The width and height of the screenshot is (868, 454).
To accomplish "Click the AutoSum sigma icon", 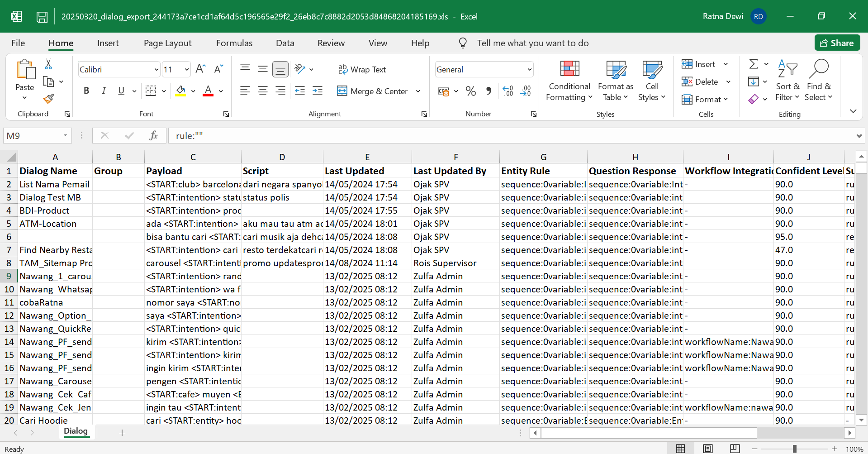I will [753, 64].
